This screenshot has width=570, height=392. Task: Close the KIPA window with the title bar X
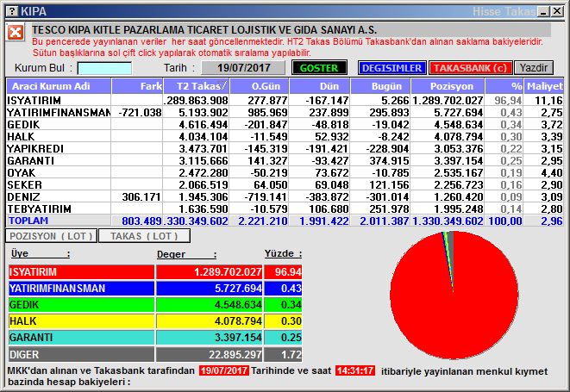tap(556, 11)
